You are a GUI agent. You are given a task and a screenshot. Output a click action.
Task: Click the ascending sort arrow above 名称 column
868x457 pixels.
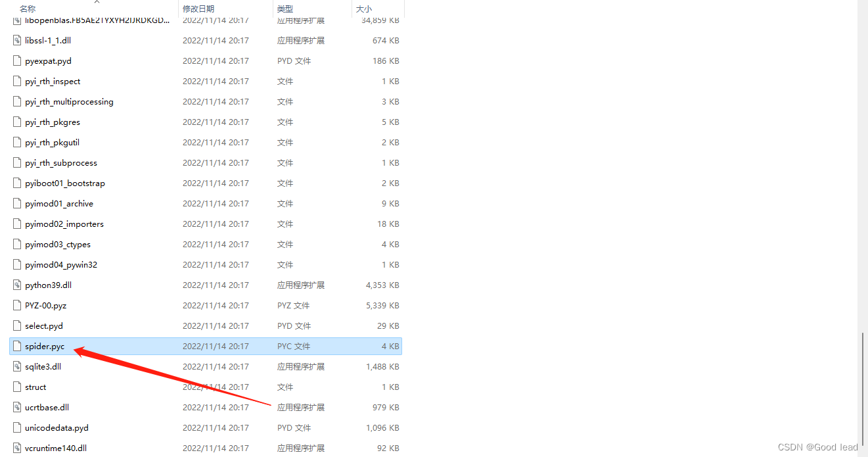[x=97, y=3]
